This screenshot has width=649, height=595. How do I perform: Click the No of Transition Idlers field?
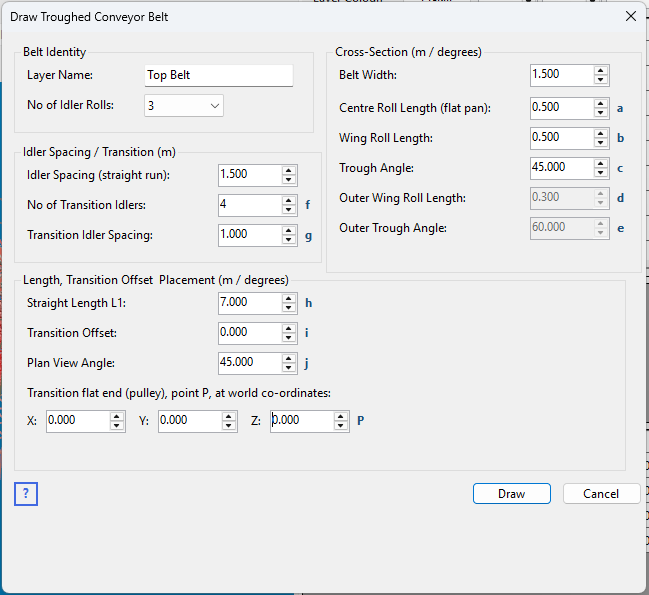pos(250,205)
